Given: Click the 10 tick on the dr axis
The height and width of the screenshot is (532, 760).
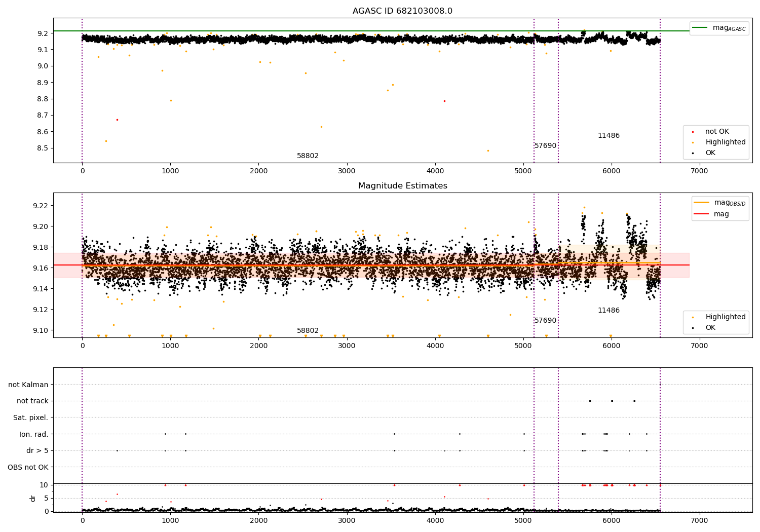Looking at the screenshot, I should coord(44,485).
